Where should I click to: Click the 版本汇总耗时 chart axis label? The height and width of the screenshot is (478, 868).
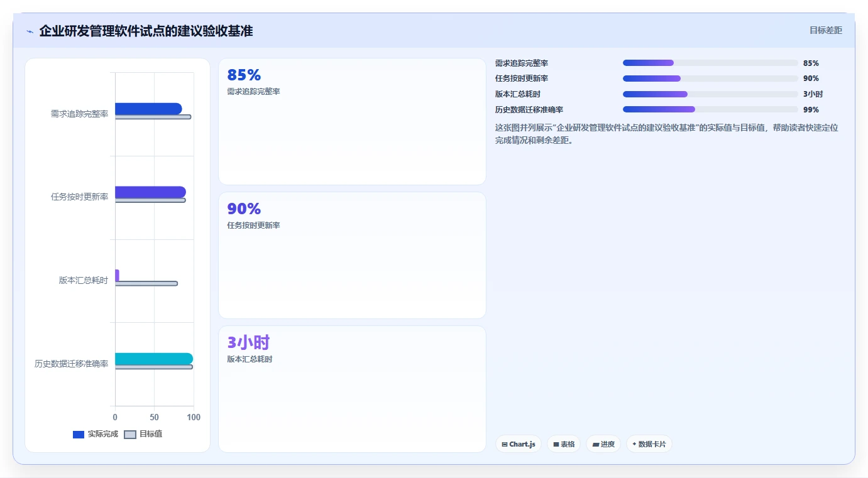(x=84, y=280)
